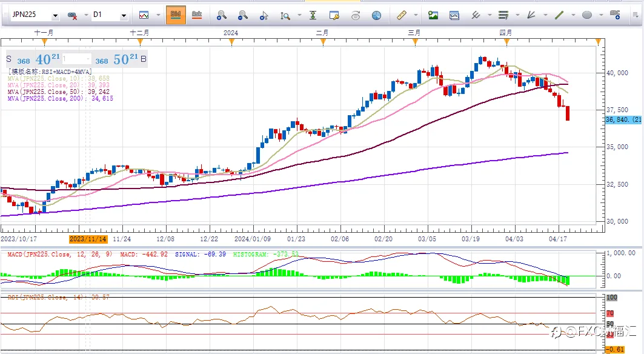Select the cursor with plus tool

coord(264,16)
